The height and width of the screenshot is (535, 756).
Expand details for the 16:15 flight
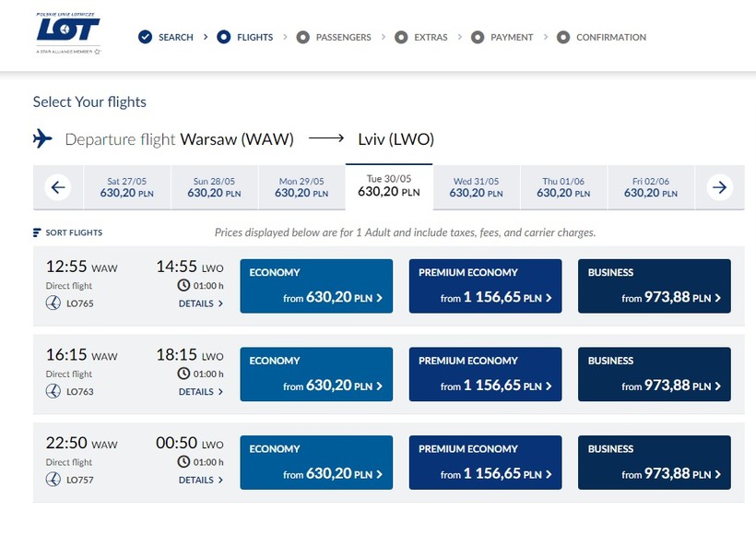(x=200, y=392)
